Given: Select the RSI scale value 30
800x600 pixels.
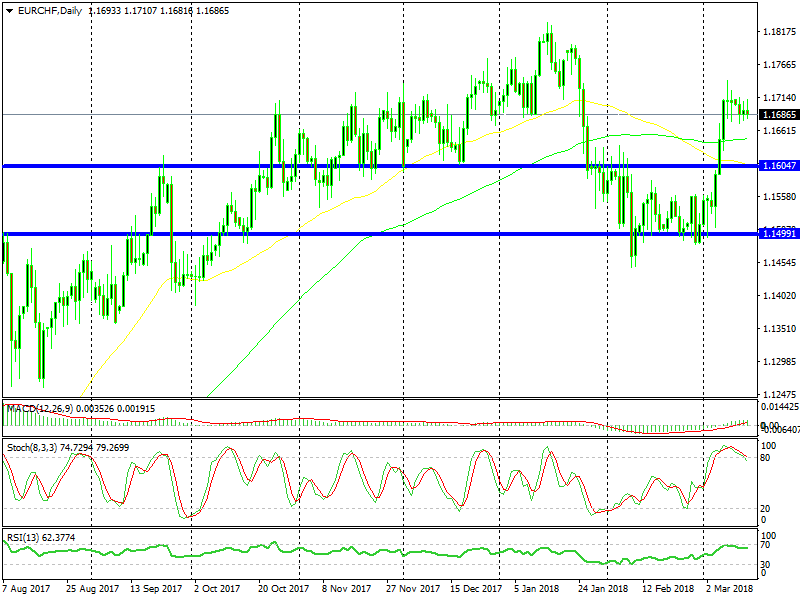Looking at the screenshot, I should pos(765,564).
